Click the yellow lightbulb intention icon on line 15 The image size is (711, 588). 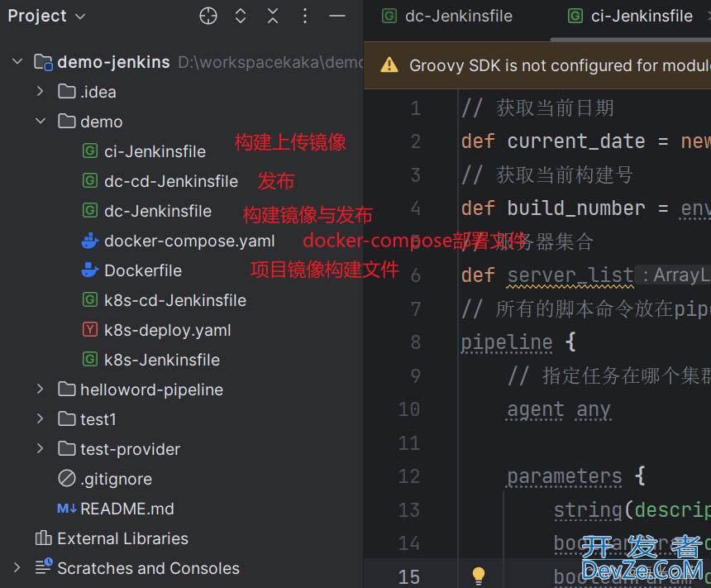coord(479,576)
